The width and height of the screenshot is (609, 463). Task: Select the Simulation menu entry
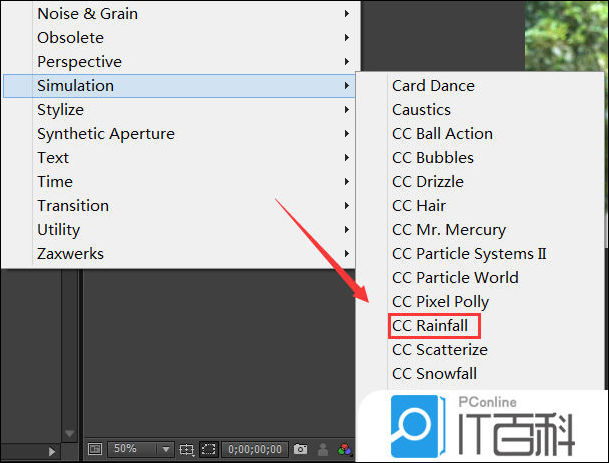pos(179,86)
